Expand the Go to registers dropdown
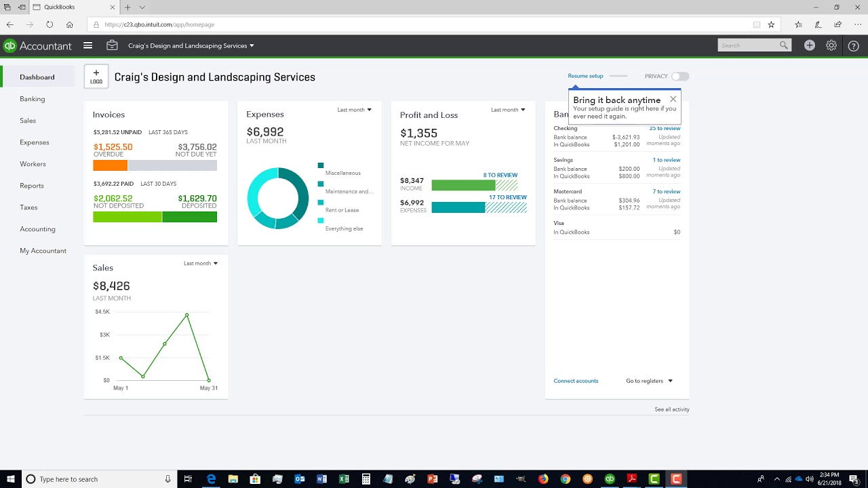 point(649,381)
